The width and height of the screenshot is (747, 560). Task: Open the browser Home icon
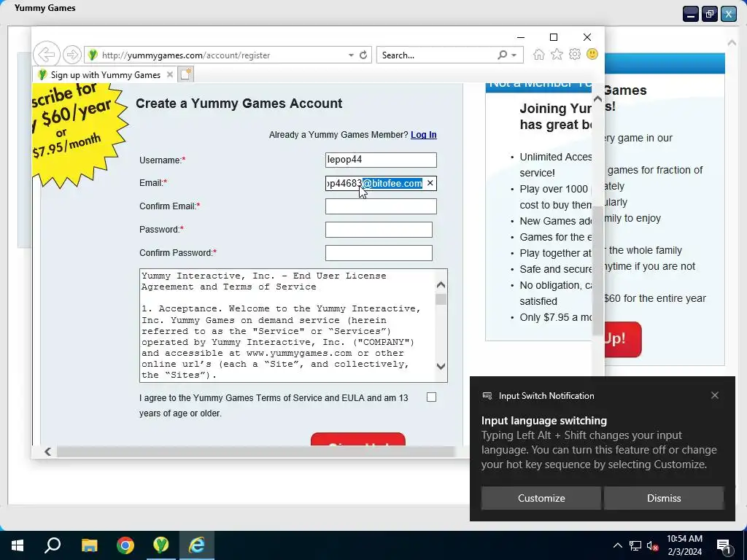pyautogui.click(x=539, y=54)
